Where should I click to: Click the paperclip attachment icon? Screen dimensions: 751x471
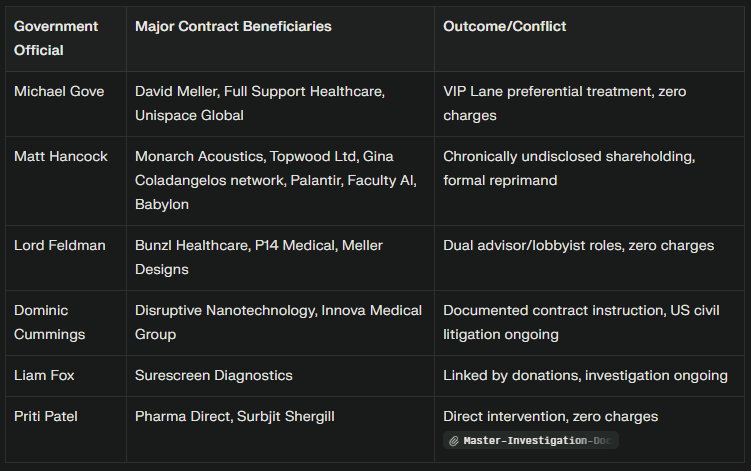pyautogui.click(x=454, y=441)
